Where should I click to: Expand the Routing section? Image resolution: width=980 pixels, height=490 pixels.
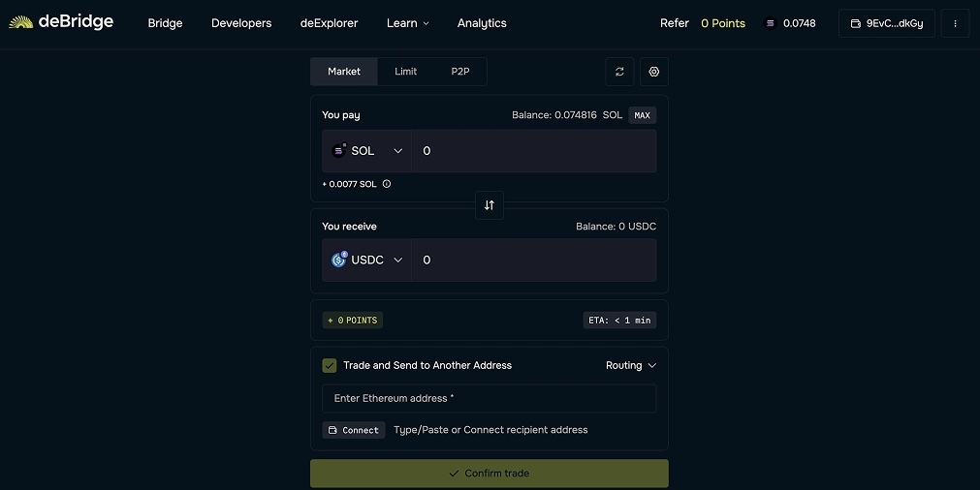coord(631,365)
